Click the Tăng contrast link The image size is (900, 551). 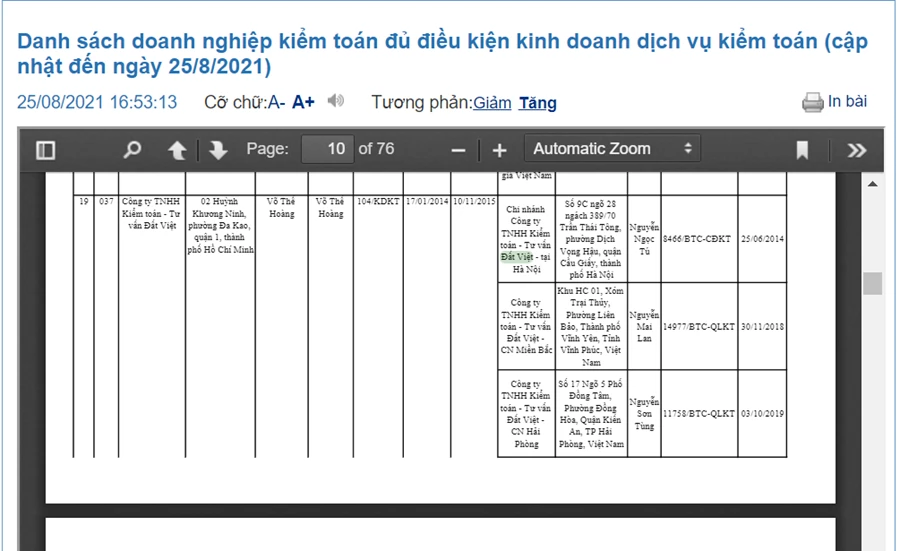click(x=538, y=103)
